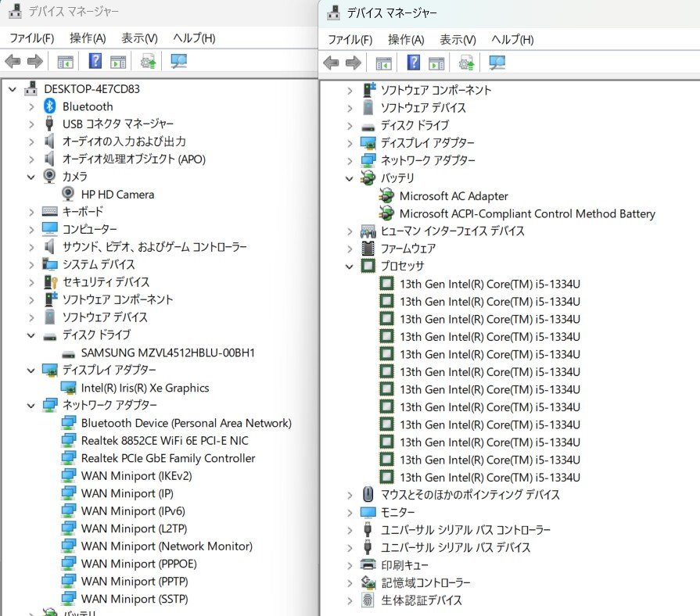Click the battery icon beside Microsoft AC Adapter
This screenshot has height=616, width=700.
click(386, 195)
